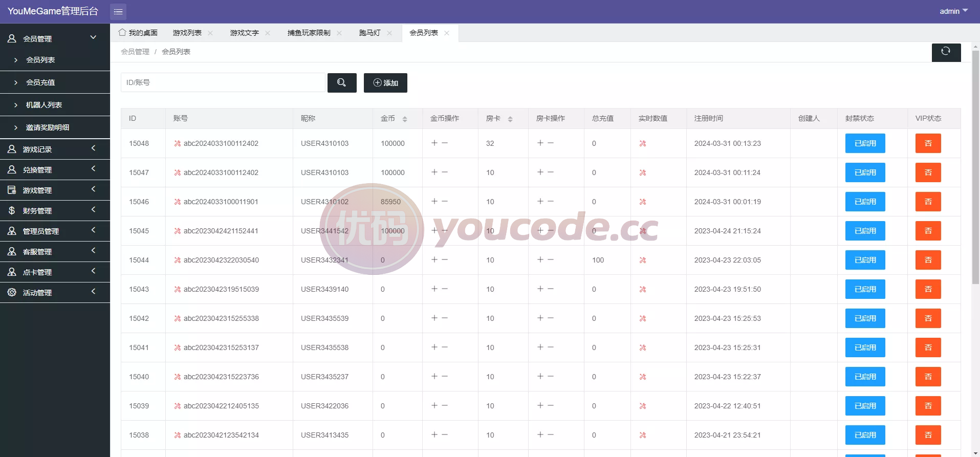Expand the 客服管理 sidebar menu
980x457 pixels.
(55, 251)
